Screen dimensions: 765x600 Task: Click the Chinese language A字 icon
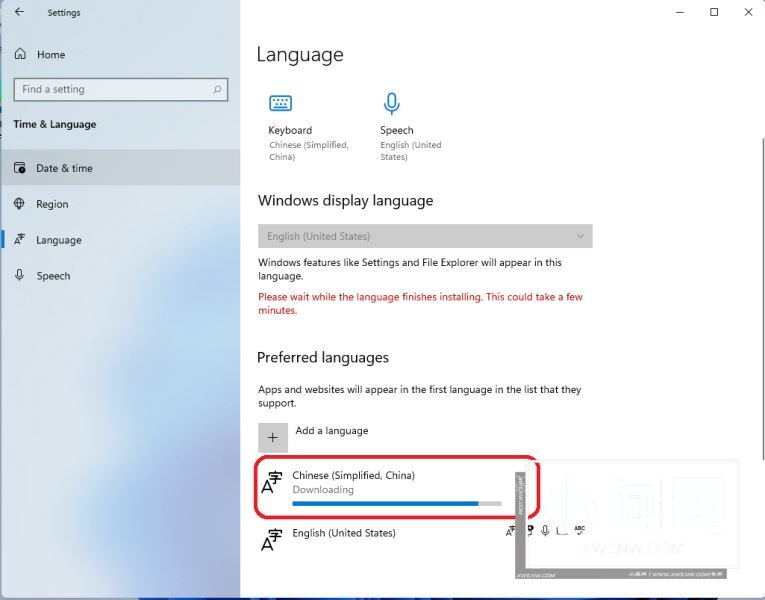[272, 482]
